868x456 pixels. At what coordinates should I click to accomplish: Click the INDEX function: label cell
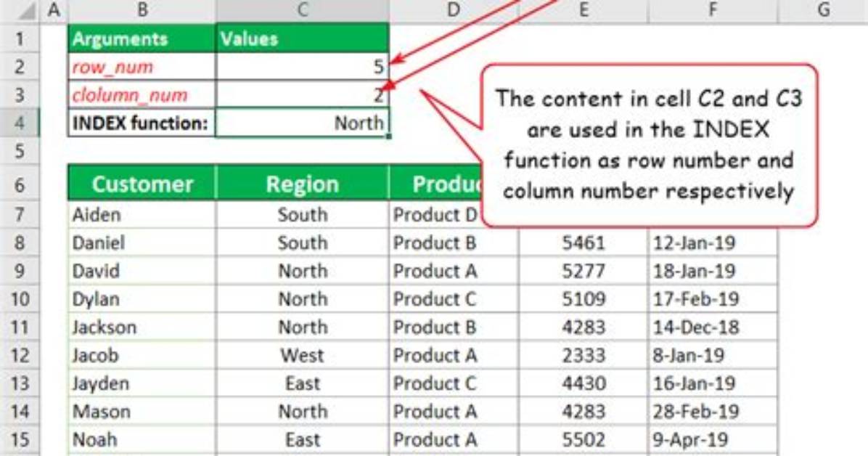[x=142, y=123]
